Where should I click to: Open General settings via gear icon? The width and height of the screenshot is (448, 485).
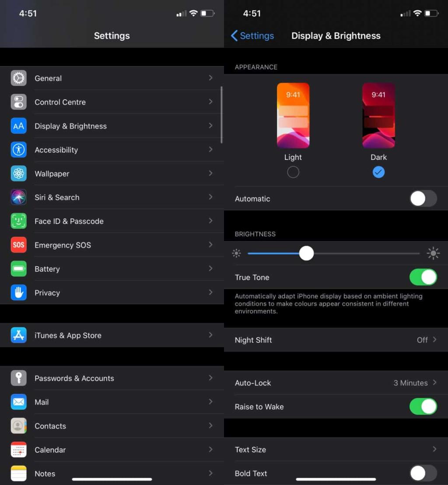coord(18,78)
